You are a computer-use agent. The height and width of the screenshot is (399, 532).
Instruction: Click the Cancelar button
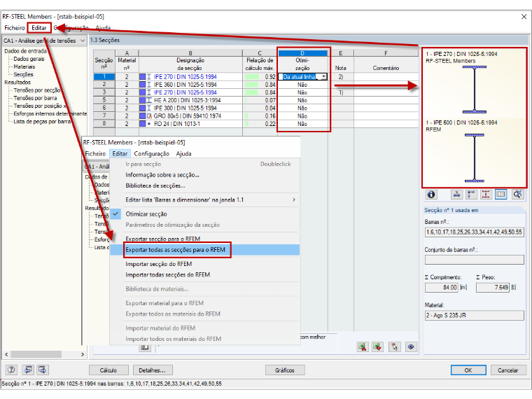[507, 370]
